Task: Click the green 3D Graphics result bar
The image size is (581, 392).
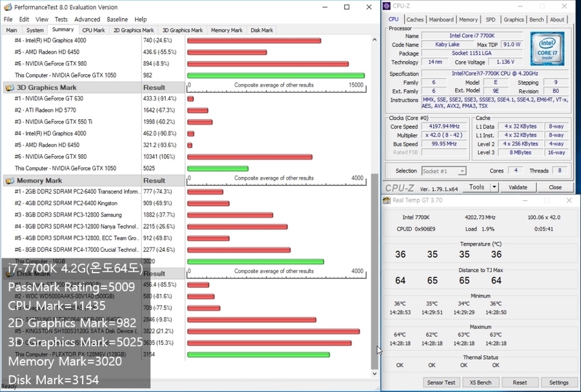Action: tap(218, 169)
